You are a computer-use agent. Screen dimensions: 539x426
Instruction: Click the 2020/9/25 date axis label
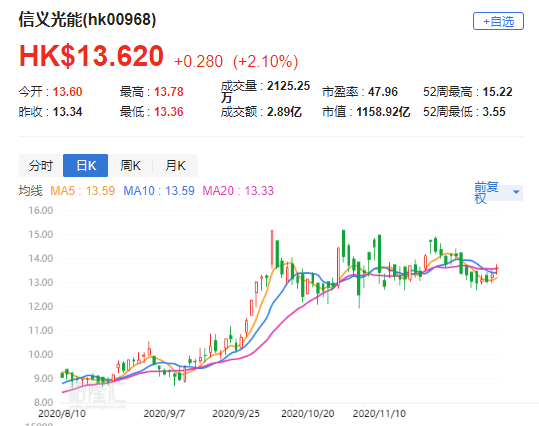tap(236, 413)
